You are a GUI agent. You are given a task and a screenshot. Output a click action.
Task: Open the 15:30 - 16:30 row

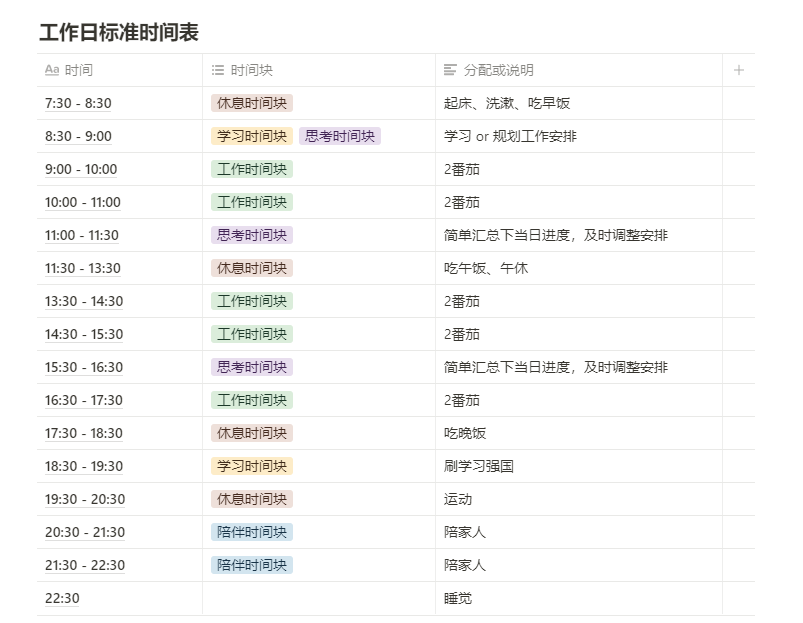point(83,367)
